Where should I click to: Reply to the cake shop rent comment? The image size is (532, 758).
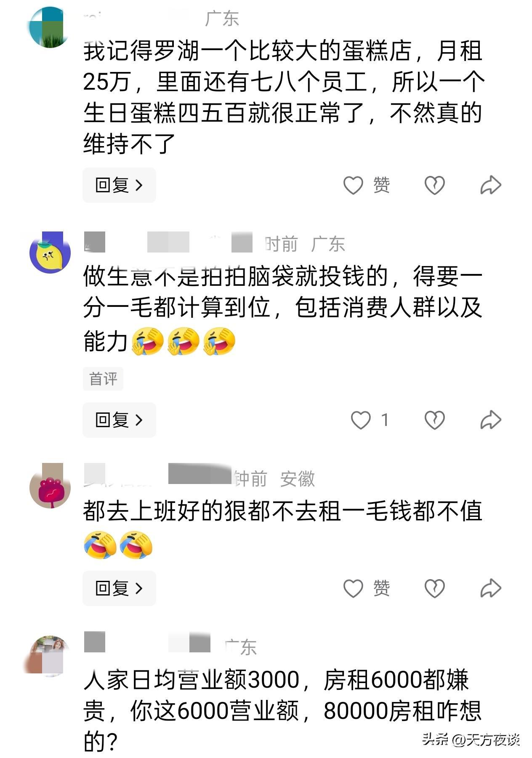[119, 185]
